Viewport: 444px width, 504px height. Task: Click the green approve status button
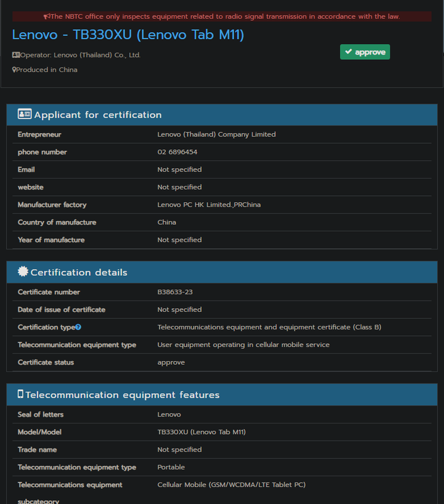pyautogui.click(x=365, y=52)
